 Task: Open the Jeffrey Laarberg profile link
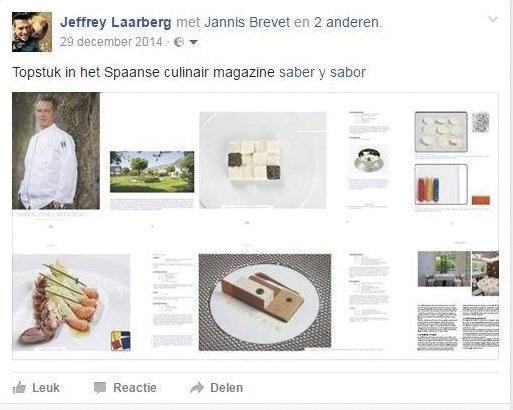point(116,22)
